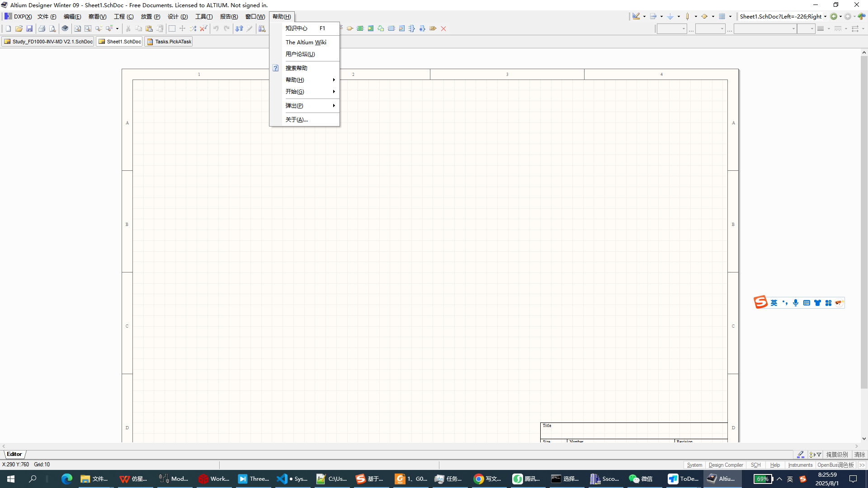Open the 文件(F) menu
The width and height of the screenshot is (868, 488).
[x=47, y=17]
